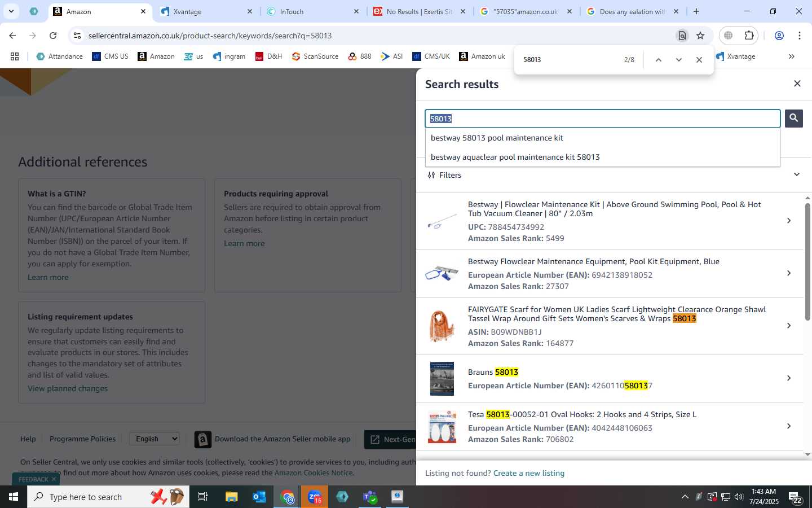
Task: Open Filters options
Action: (444, 175)
